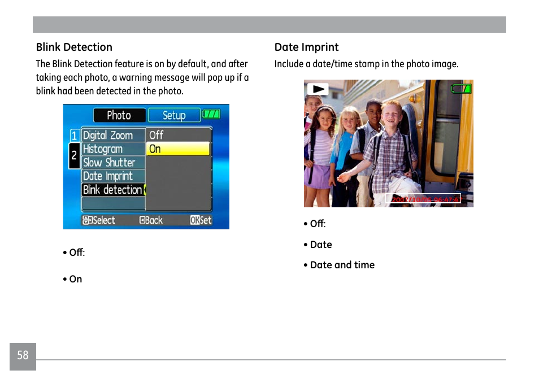539x392 pixels.
Task: Click 'Off:' bullet under Blink Detection menu
Action: point(73,252)
